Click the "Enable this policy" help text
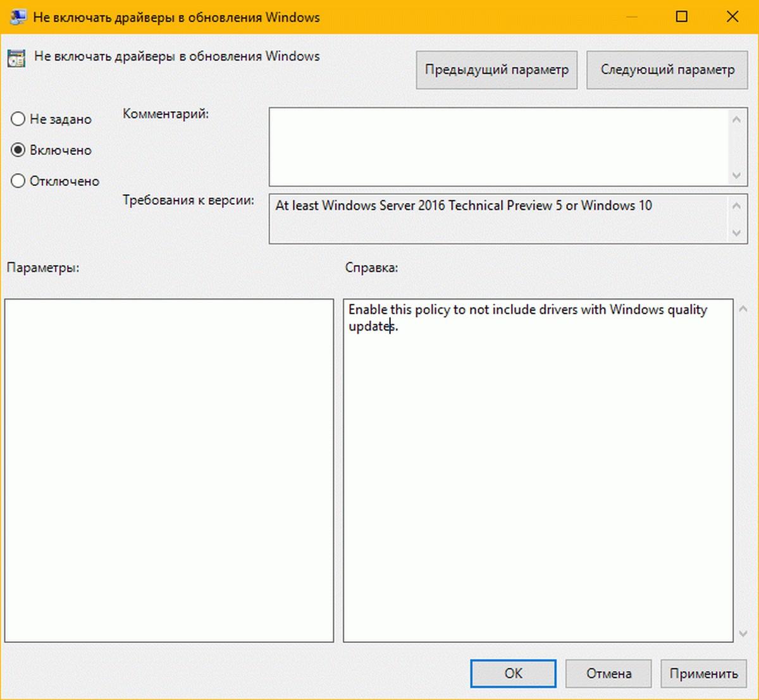 (528, 317)
